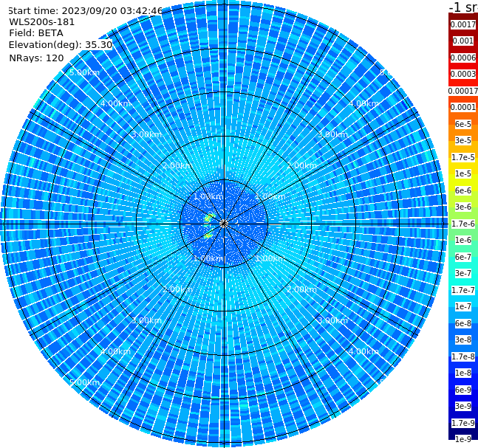The width and height of the screenshot is (478, 448).
Task: Click the upper-left 5.00km range ring label
Action: point(84,72)
